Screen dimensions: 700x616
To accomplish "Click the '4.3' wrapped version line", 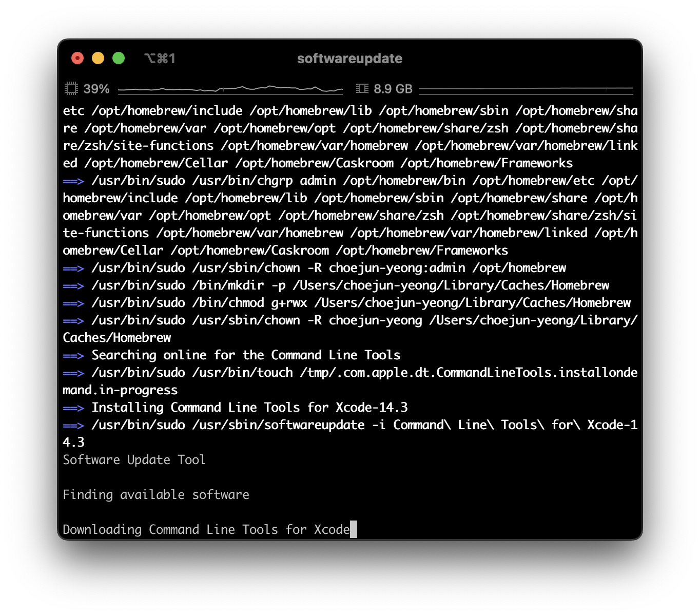I will coord(73,442).
